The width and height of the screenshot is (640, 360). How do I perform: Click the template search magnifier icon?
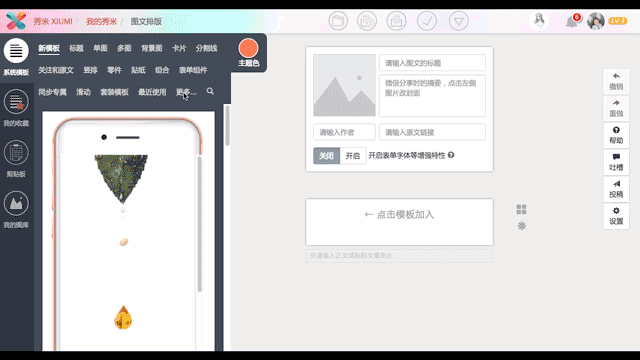click(210, 91)
